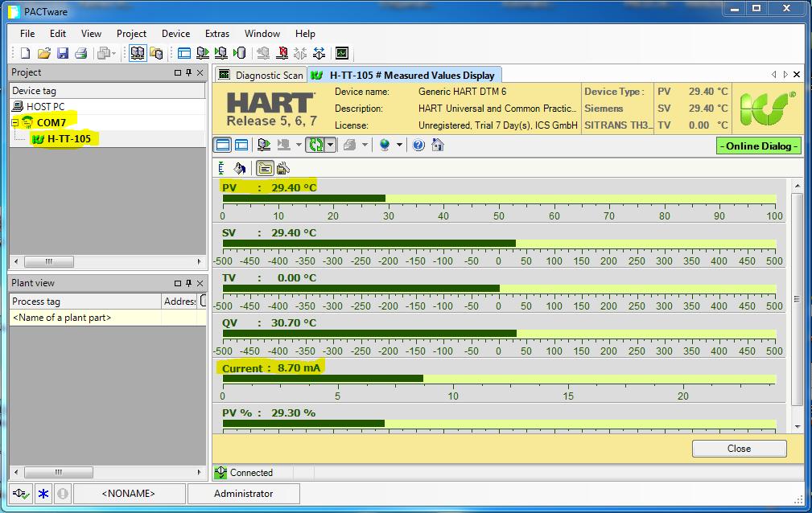This screenshot has height=513, width=812.
Task: Open the DTM help question-mark icon
Action: 418,145
